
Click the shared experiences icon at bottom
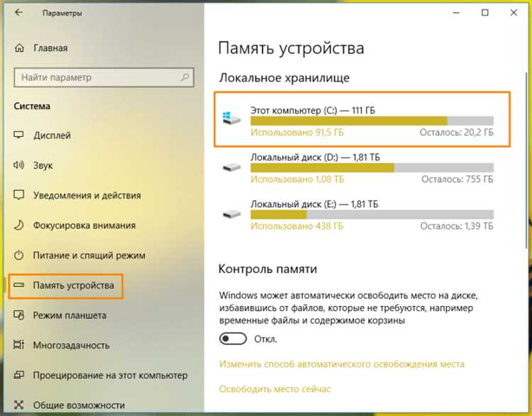(18, 405)
